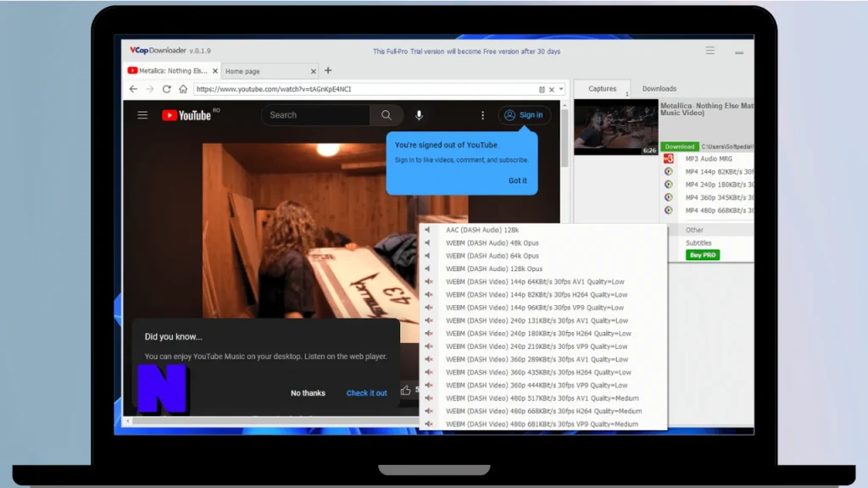This screenshot has height=488, width=868.
Task: Clear the URL with the X icon
Action: [x=551, y=89]
